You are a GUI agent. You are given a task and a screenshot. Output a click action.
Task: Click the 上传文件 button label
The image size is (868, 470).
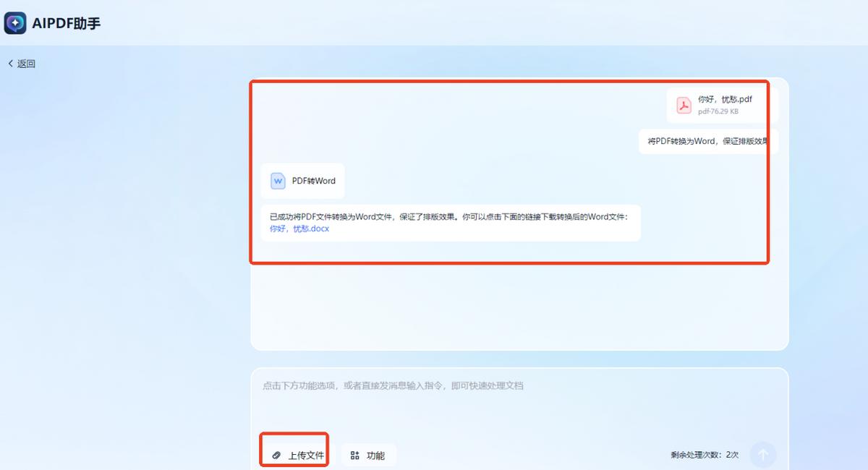[306, 456]
